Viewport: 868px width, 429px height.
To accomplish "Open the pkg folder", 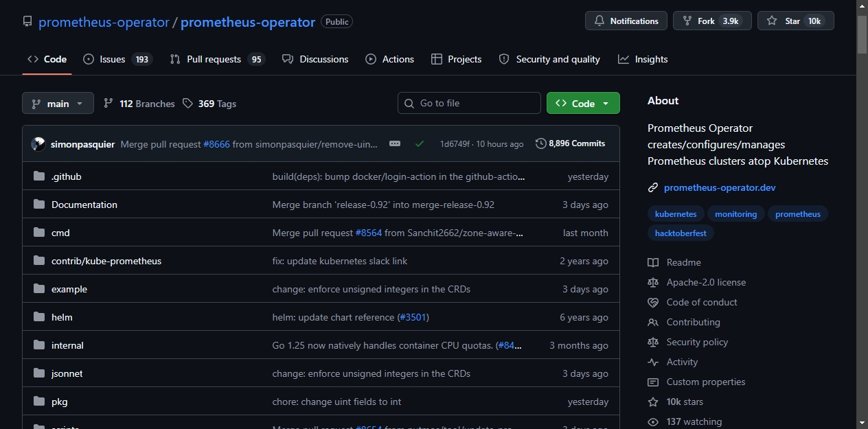I will tap(60, 402).
